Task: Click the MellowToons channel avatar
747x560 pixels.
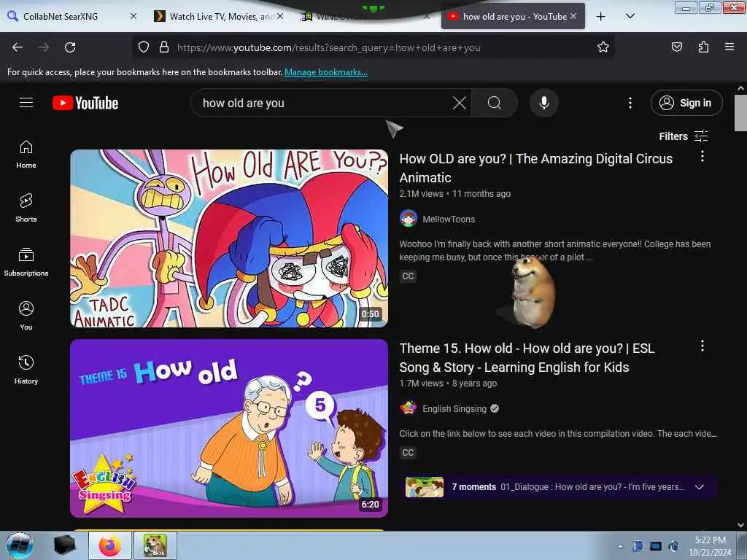Action: coord(409,219)
